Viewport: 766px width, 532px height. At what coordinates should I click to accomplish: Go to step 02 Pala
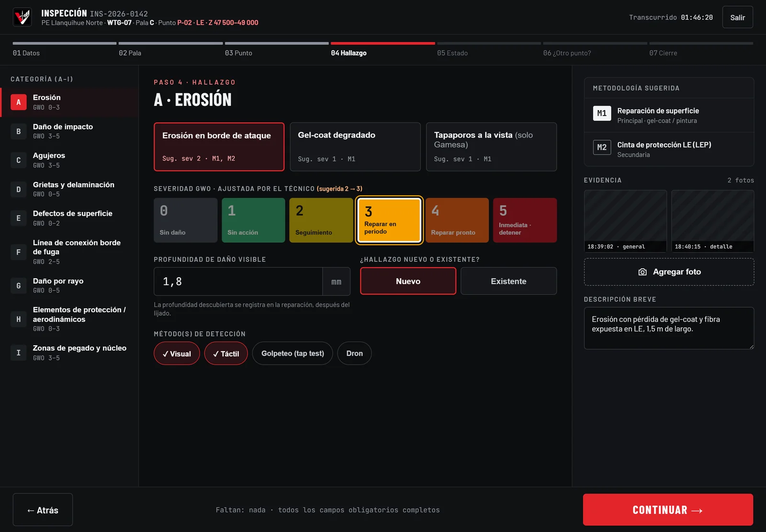170,50
